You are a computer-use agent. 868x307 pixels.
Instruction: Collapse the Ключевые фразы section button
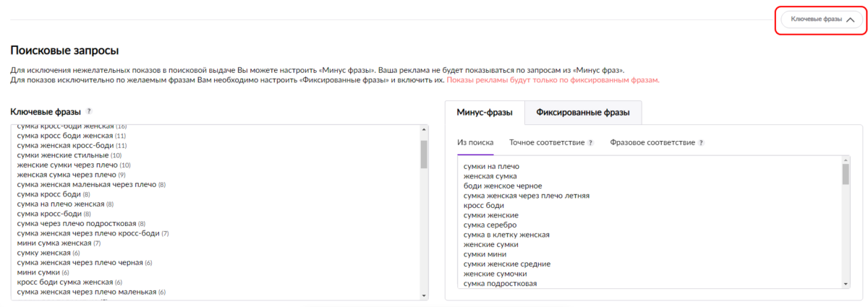(820, 20)
